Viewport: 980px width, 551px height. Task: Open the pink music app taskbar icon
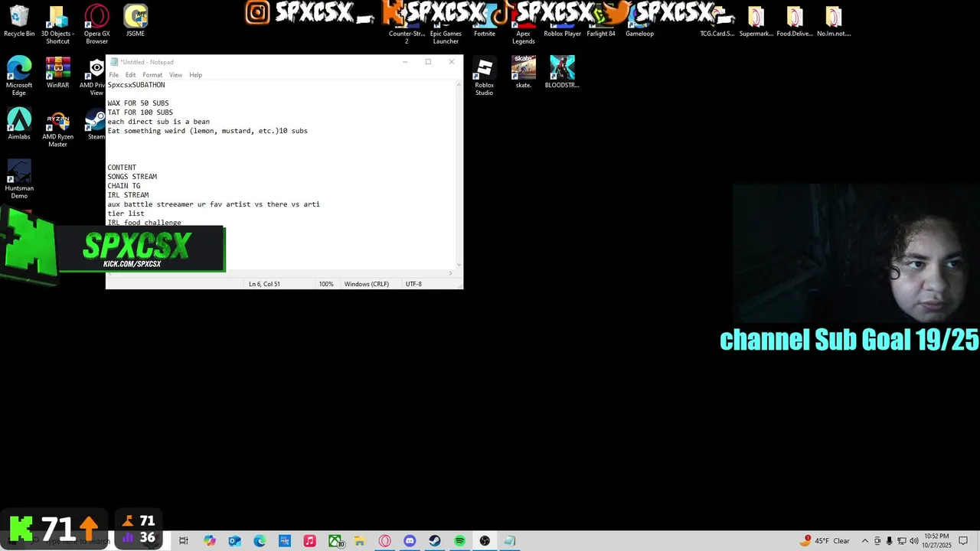pyautogui.click(x=309, y=541)
